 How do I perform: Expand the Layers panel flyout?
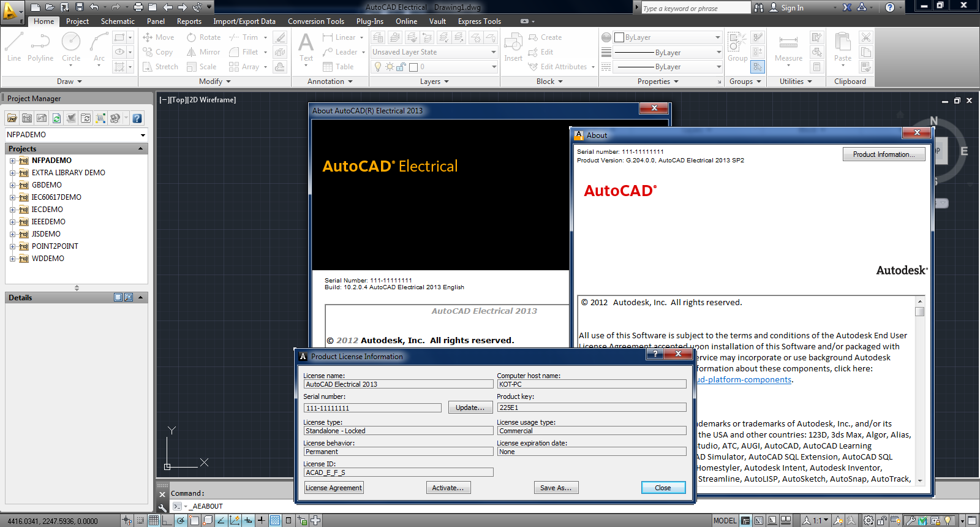click(x=435, y=82)
